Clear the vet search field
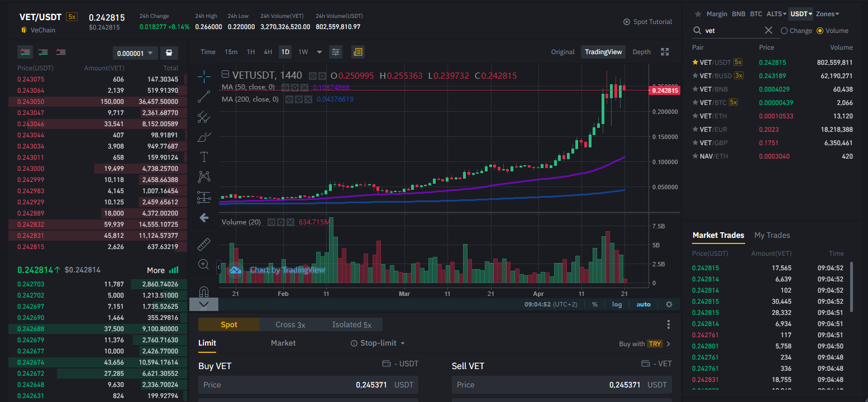The image size is (868, 402). click(769, 31)
